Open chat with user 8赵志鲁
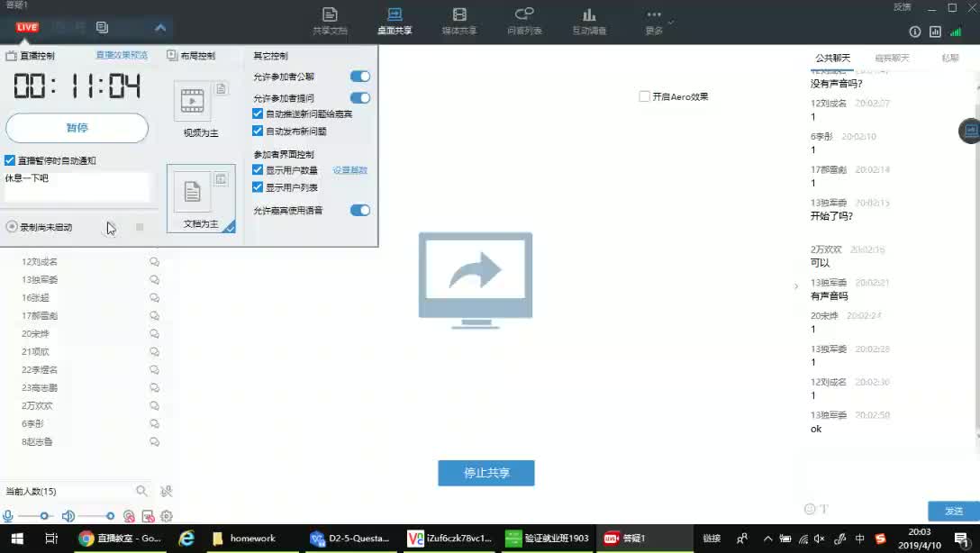The height and width of the screenshot is (553, 980). (x=154, y=442)
